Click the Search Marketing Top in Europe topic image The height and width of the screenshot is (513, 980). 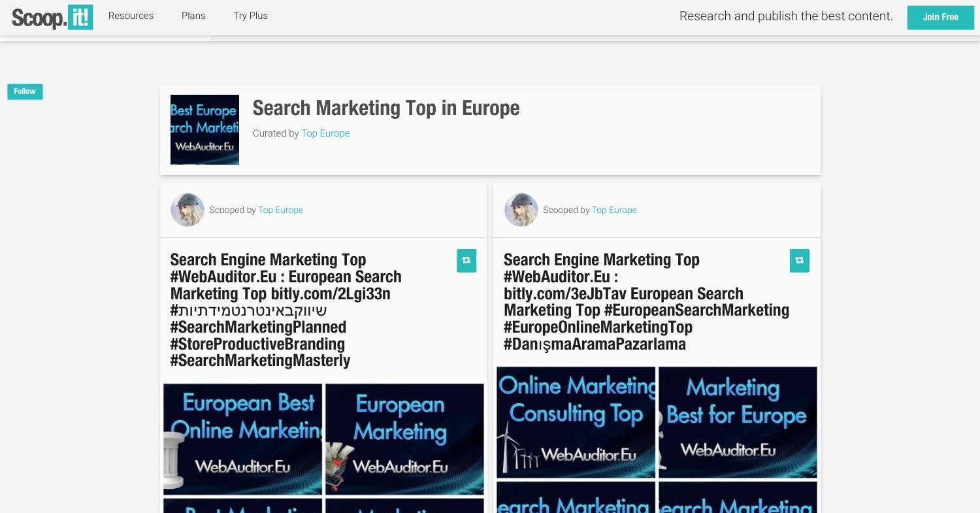[x=204, y=129]
